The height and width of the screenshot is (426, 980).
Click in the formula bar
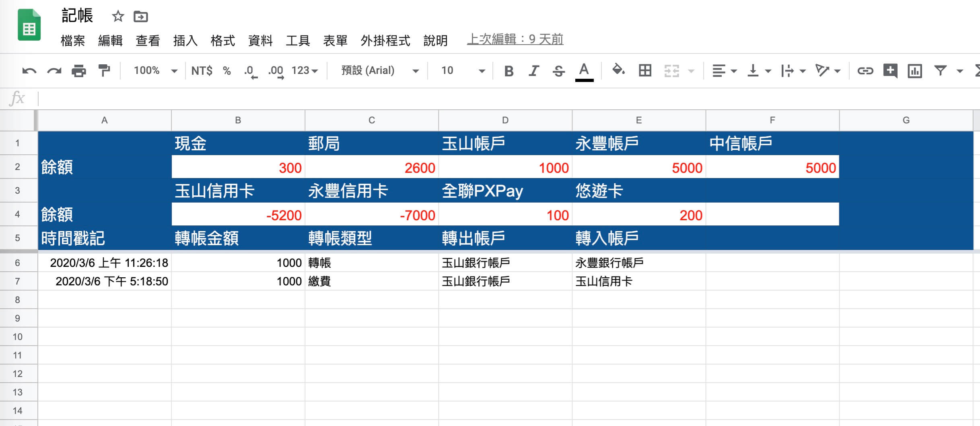[509, 98]
